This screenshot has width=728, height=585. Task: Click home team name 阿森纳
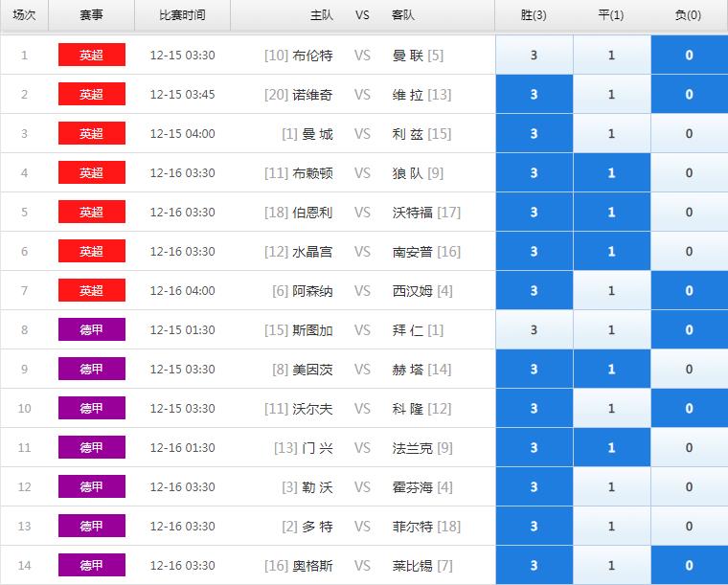312,291
